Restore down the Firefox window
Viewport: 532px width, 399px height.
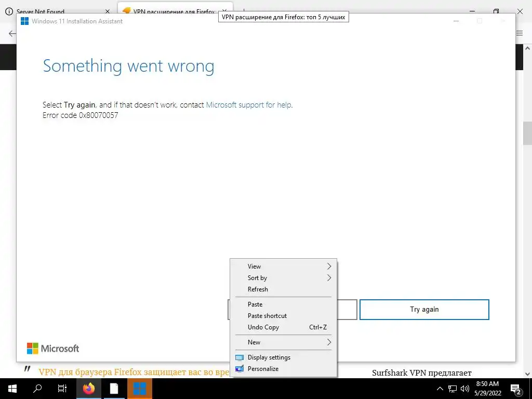(x=496, y=11)
